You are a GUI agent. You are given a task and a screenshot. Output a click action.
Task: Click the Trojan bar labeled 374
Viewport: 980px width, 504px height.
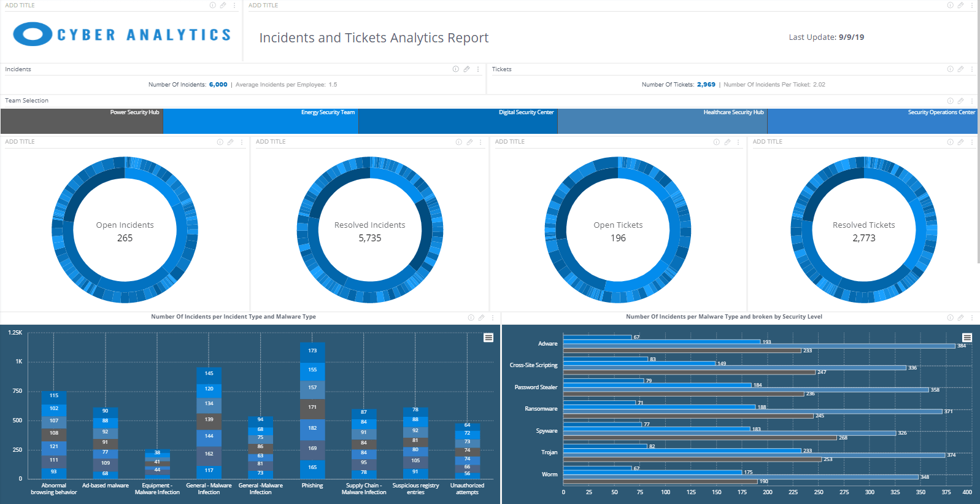pos(754,455)
